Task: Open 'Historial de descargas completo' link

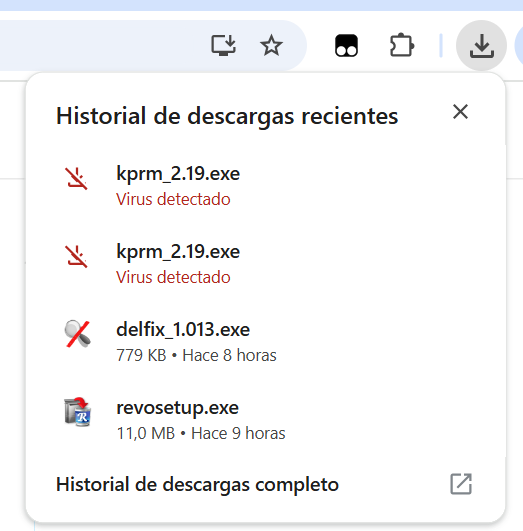Action: point(197,484)
